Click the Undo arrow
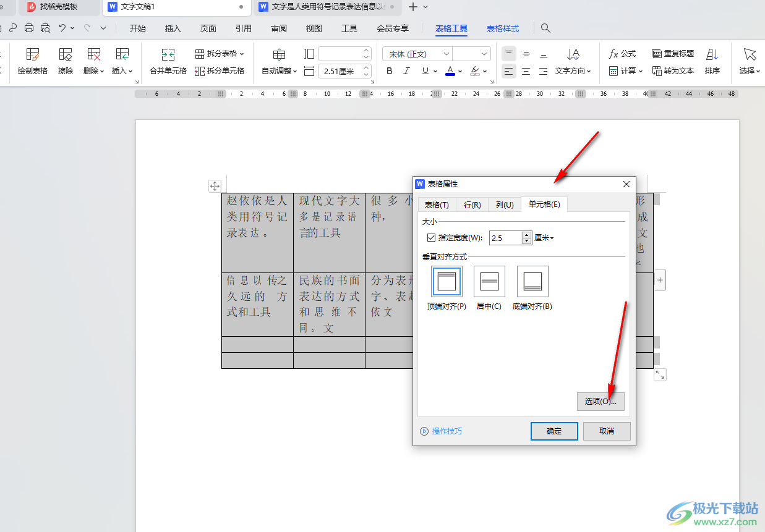 tap(62, 28)
